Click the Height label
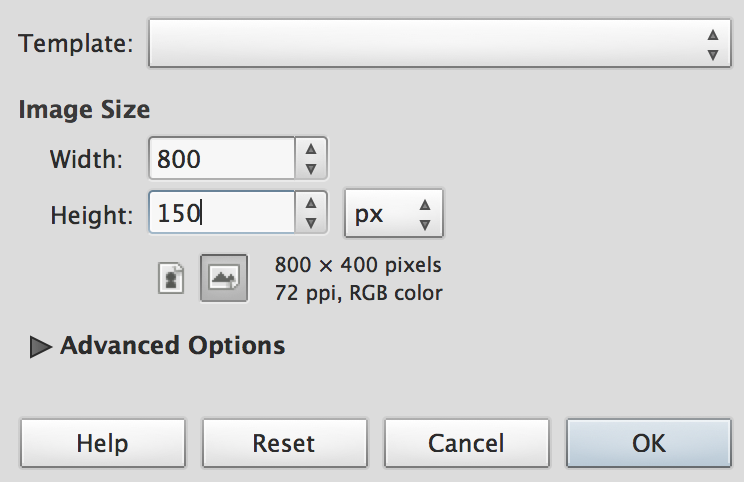 coord(89,213)
